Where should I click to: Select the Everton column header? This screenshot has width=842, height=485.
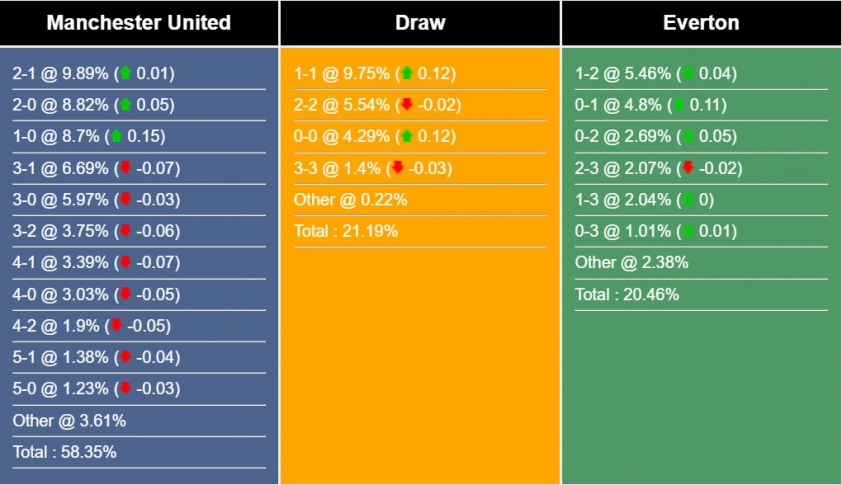tap(701, 23)
